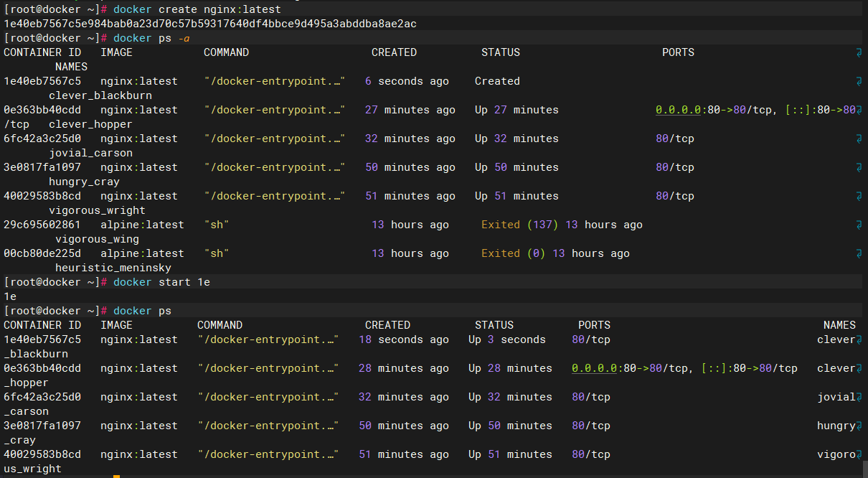Click the NAMES header below the docker ps -a header row
868x478 pixels.
click(71, 67)
